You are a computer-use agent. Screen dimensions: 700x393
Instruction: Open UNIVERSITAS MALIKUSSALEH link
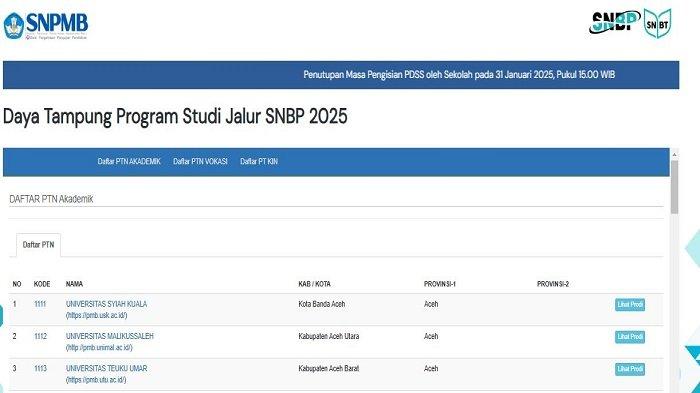point(109,336)
